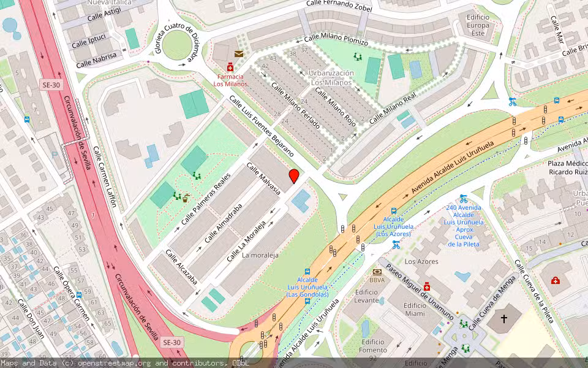The height and width of the screenshot is (368, 588).
Task: Click bicycle icon below Los Azores bus label
Action: coord(396,245)
